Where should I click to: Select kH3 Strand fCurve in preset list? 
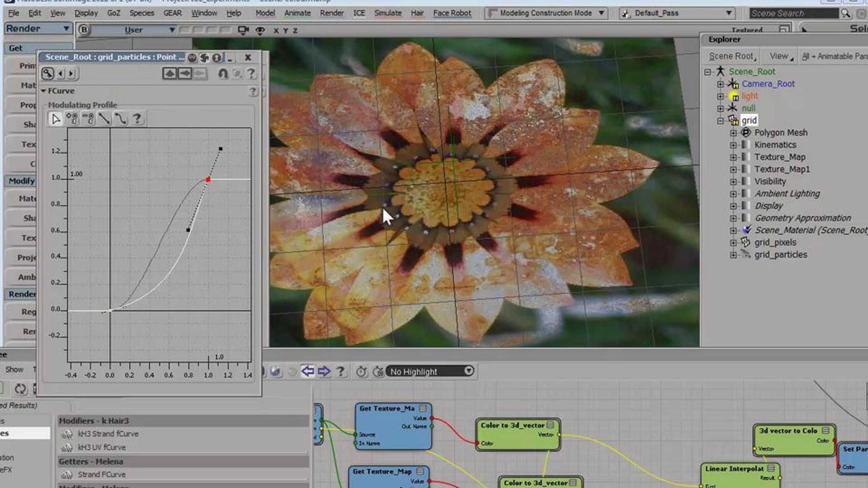(108, 434)
